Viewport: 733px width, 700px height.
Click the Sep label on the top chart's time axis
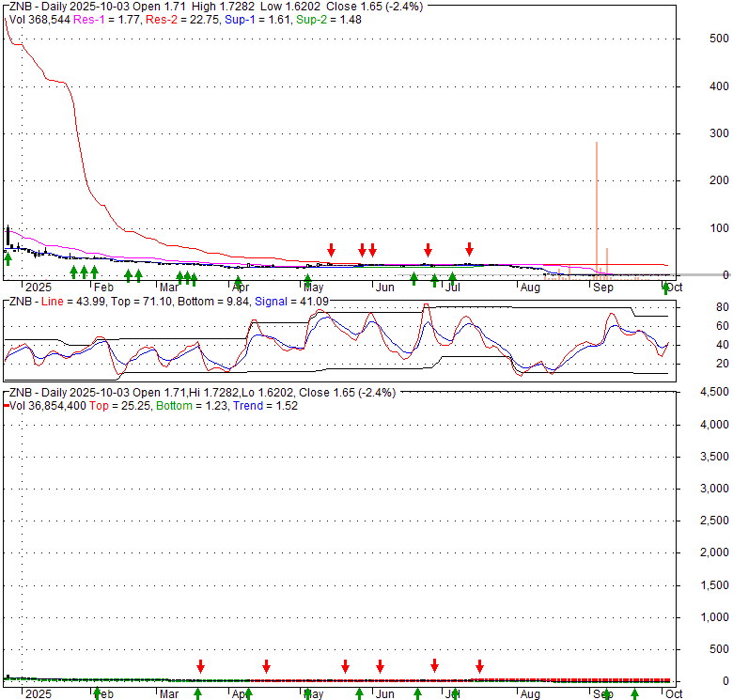pos(602,287)
